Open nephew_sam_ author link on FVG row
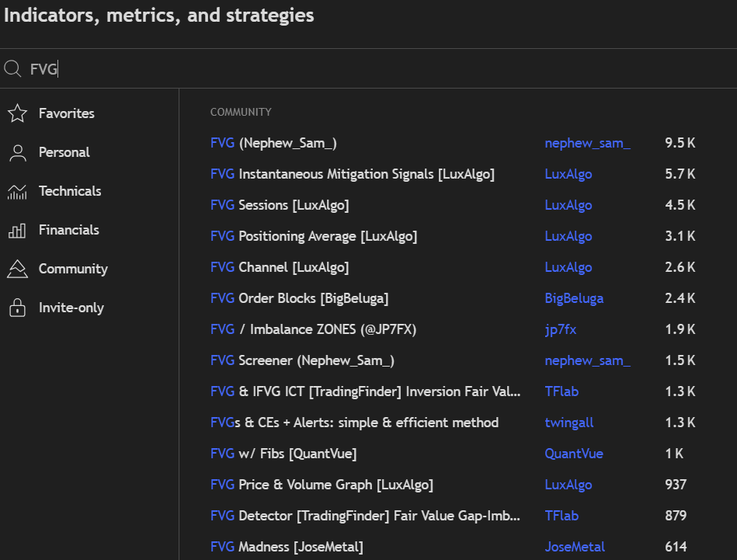737x560 pixels. (x=588, y=143)
